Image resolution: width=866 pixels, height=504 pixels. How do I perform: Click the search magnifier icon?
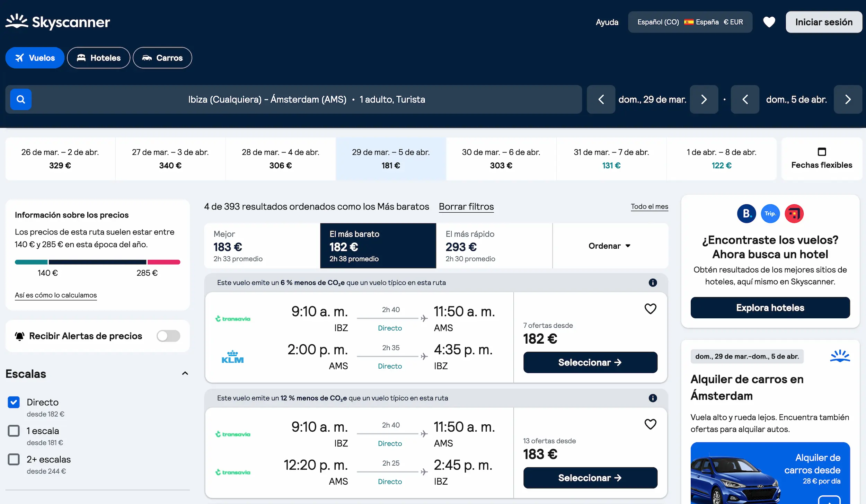20,99
